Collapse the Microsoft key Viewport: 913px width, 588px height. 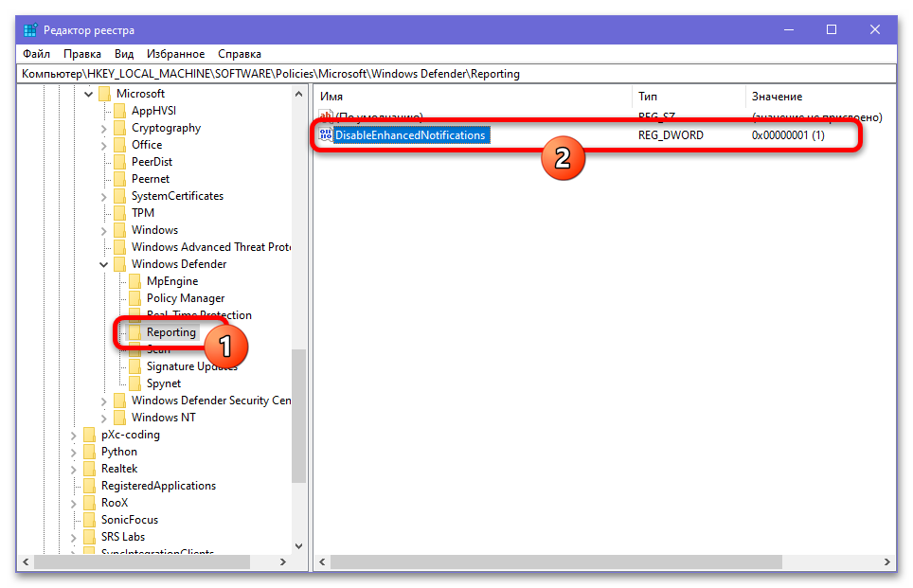pyautogui.click(x=88, y=94)
